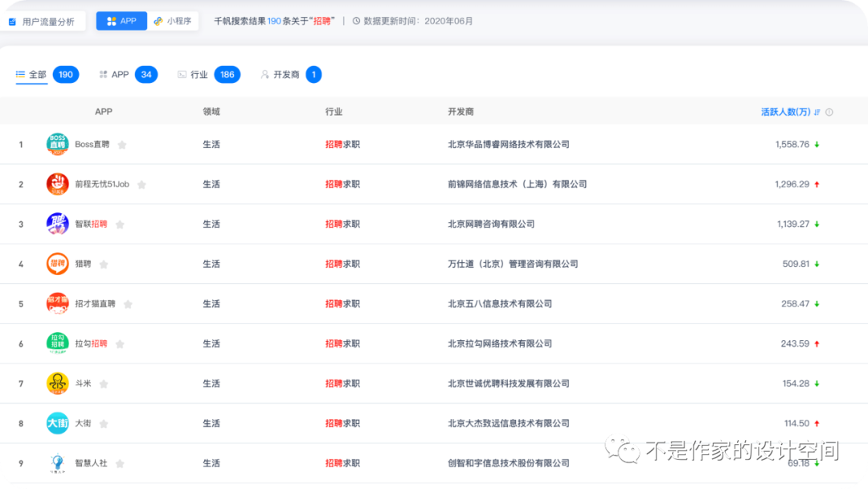Screen dimensions: 868x489
Task: Click the 前程无忧51Job app icon
Action: pos(57,184)
